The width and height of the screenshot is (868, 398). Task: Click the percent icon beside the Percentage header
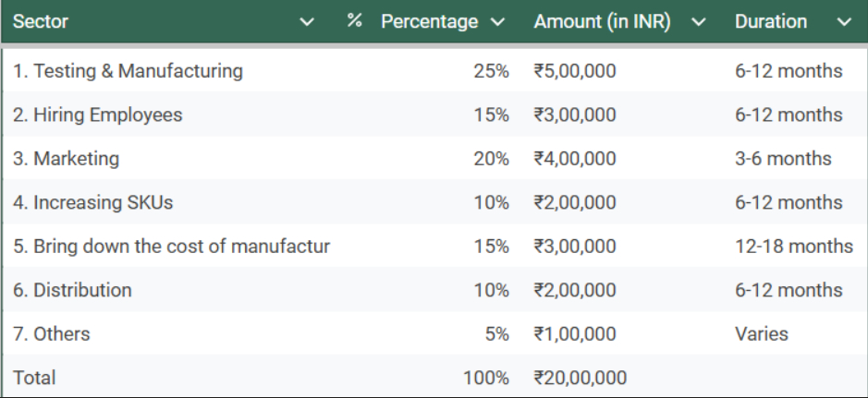point(355,21)
